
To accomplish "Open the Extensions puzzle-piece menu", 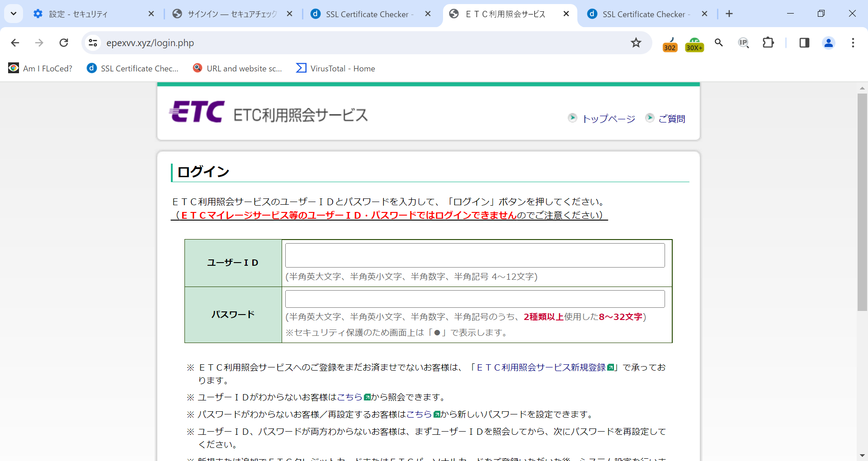I will [768, 42].
